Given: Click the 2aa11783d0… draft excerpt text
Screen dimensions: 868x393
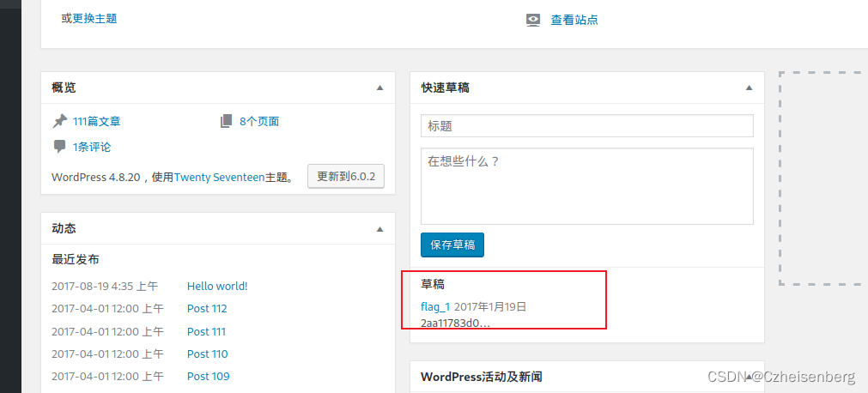Looking at the screenshot, I should [x=455, y=323].
